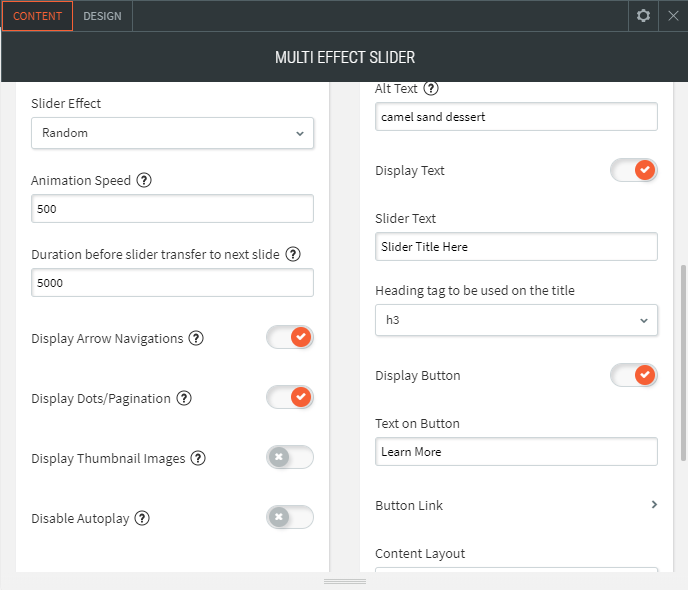Click the Text on Button input field
The image size is (688, 590).
click(x=516, y=452)
